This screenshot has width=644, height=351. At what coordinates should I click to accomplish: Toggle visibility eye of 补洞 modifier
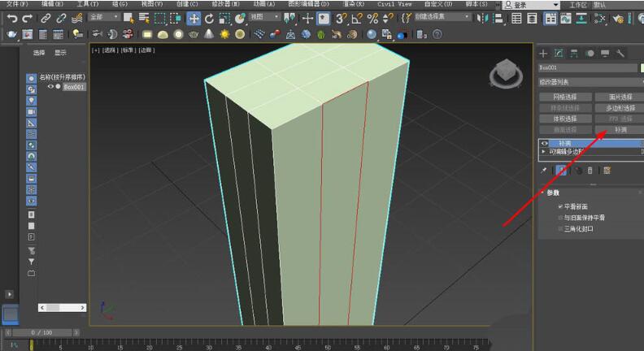(545, 143)
